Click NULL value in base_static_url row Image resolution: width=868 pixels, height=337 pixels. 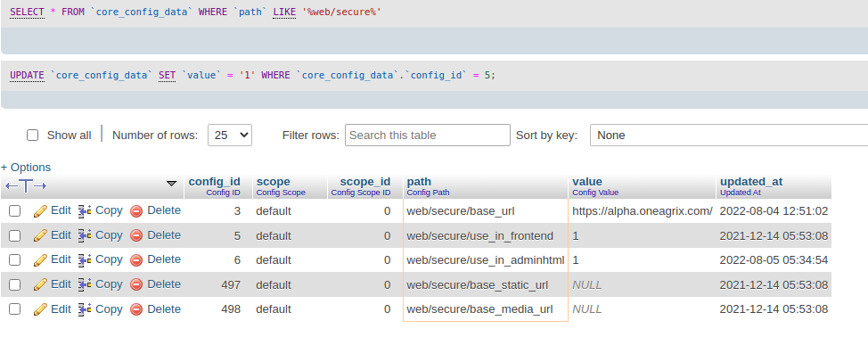click(x=586, y=285)
